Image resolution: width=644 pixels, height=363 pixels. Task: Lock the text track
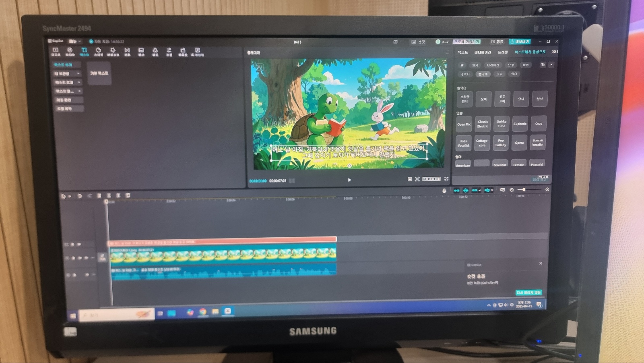coord(73,244)
